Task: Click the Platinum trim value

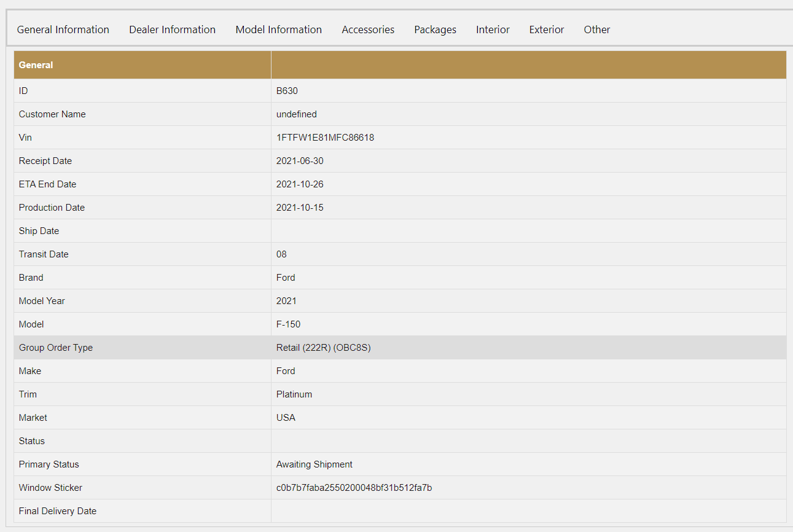Action: (x=294, y=394)
